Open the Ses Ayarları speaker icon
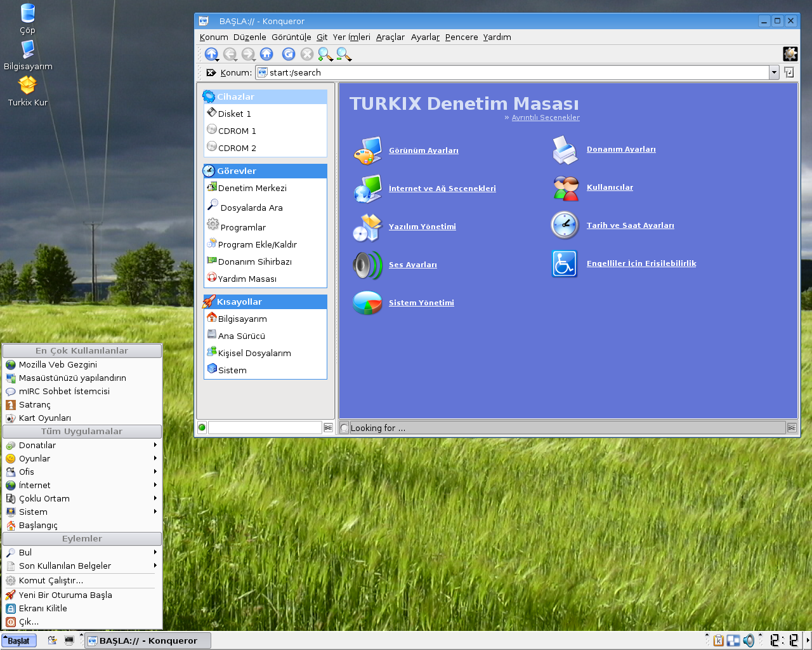 coord(367,265)
